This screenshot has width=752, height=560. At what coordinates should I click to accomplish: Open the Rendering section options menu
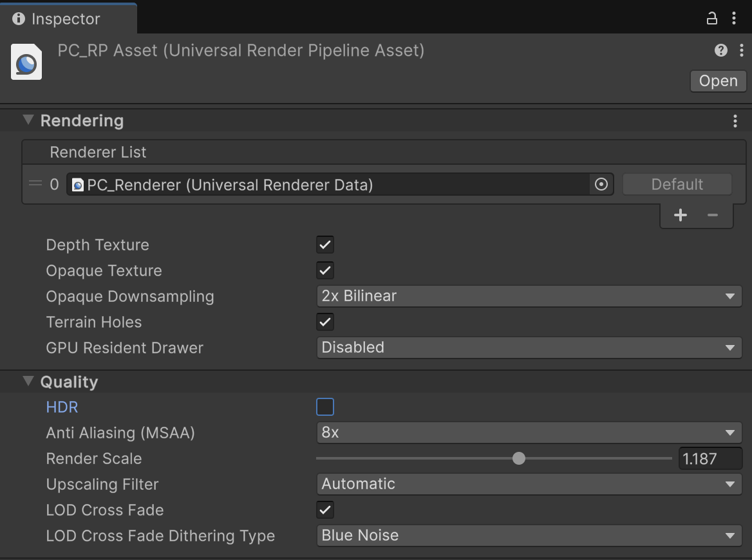pos(735,120)
